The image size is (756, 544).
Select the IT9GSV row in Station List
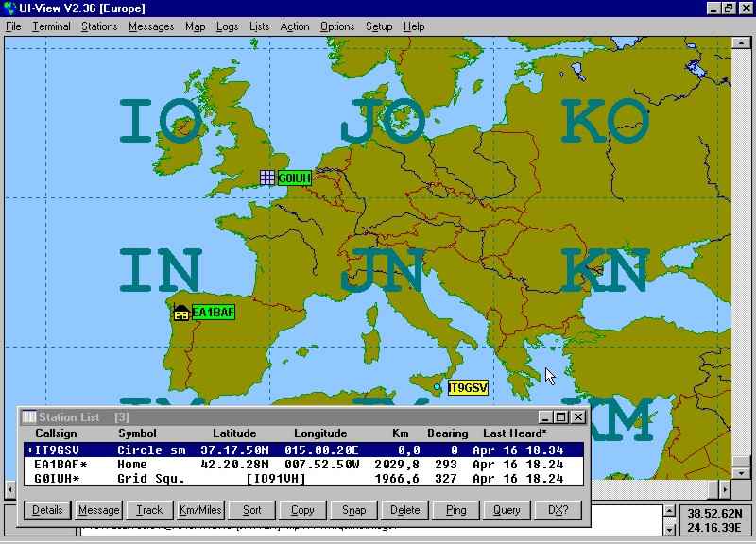303,450
